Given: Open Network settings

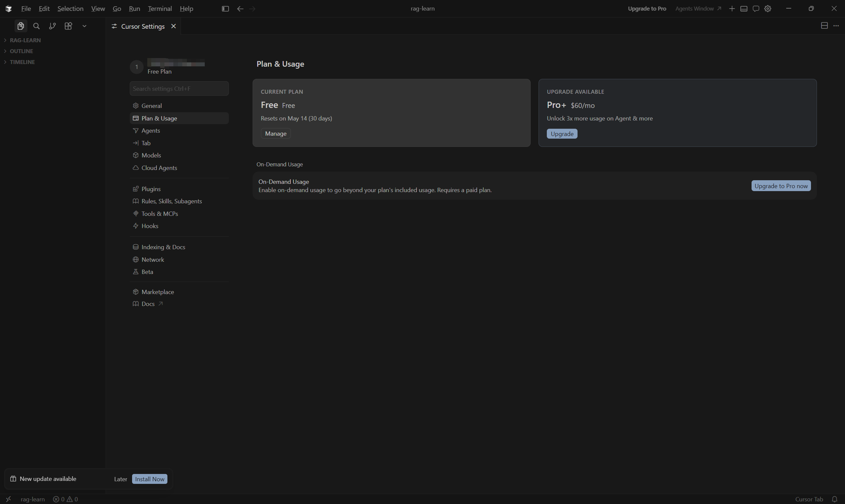Looking at the screenshot, I should 179,259.
